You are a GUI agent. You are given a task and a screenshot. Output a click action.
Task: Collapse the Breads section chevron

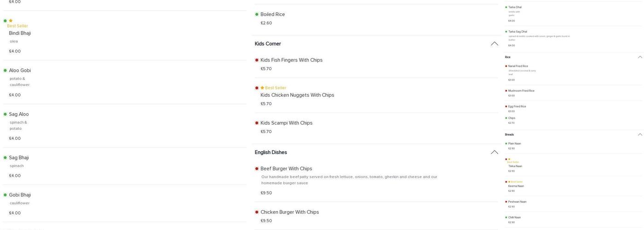(640, 134)
